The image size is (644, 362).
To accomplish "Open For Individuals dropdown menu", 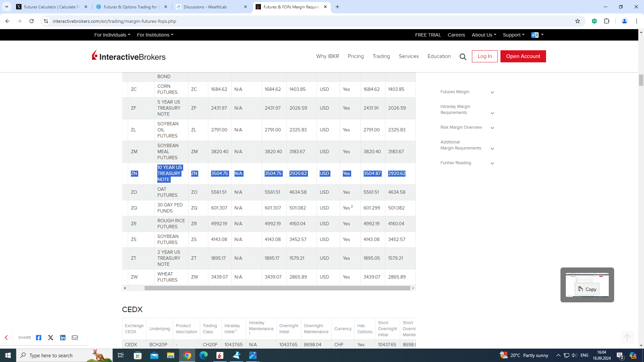I will point(112,35).
